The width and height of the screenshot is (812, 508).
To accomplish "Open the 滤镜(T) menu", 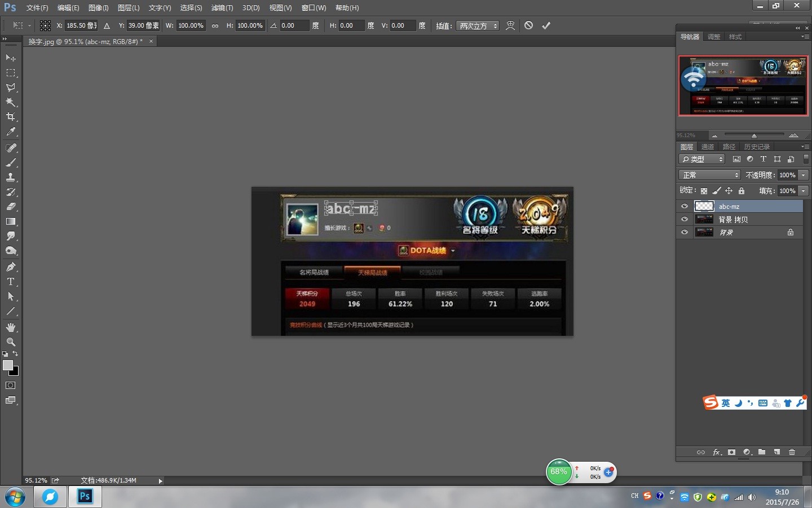I will pyautogui.click(x=222, y=8).
